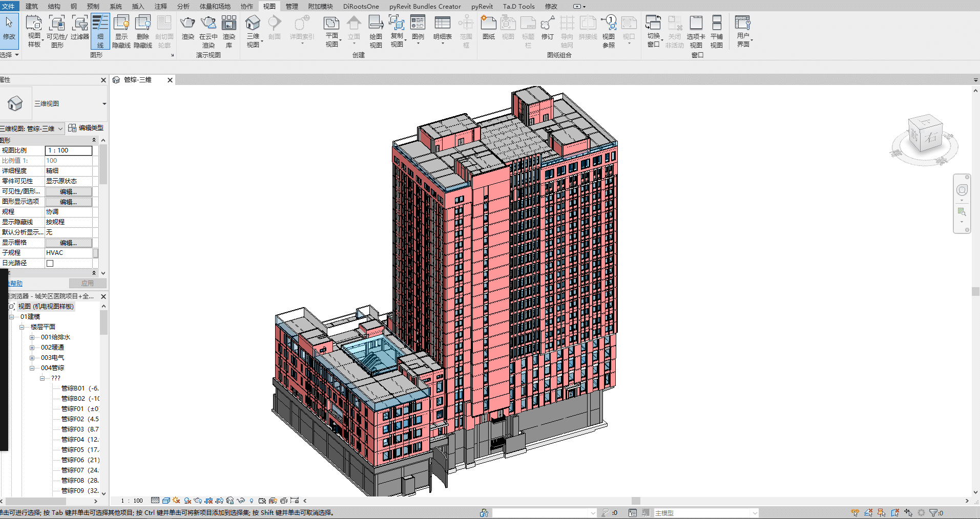Open User Interface (用户界面) dropdown
This screenshot has height=519, width=980.
click(x=743, y=32)
